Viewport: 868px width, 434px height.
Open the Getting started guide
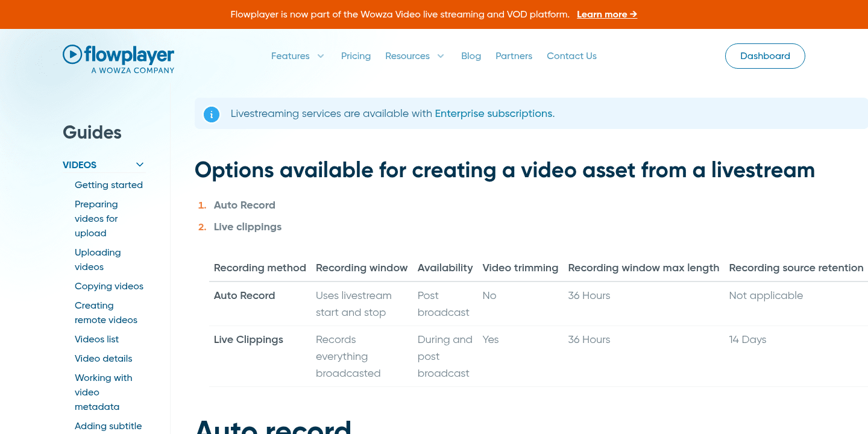[x=108, y=185]
